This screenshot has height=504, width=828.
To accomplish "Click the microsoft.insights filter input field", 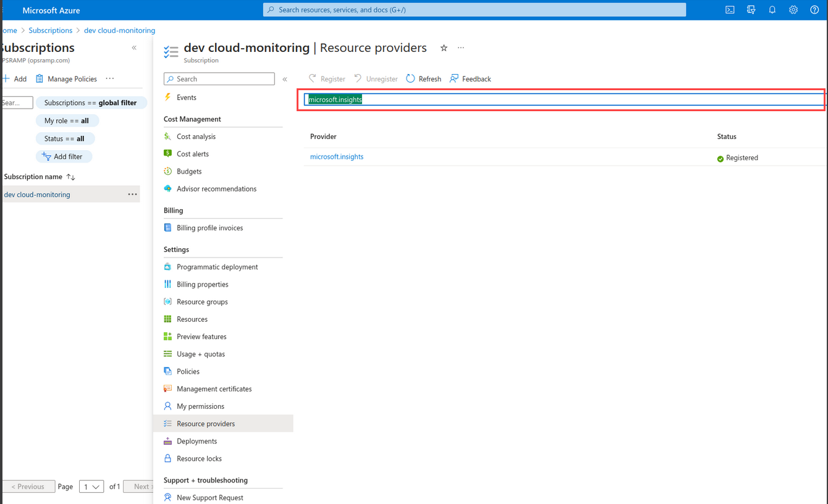I will pos(564,99).
